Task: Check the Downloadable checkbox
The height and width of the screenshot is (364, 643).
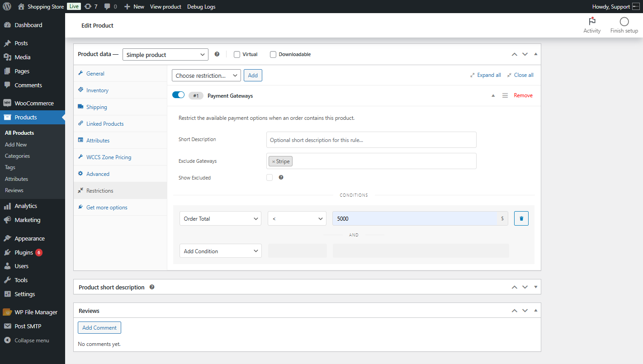Action: (273, 55)
